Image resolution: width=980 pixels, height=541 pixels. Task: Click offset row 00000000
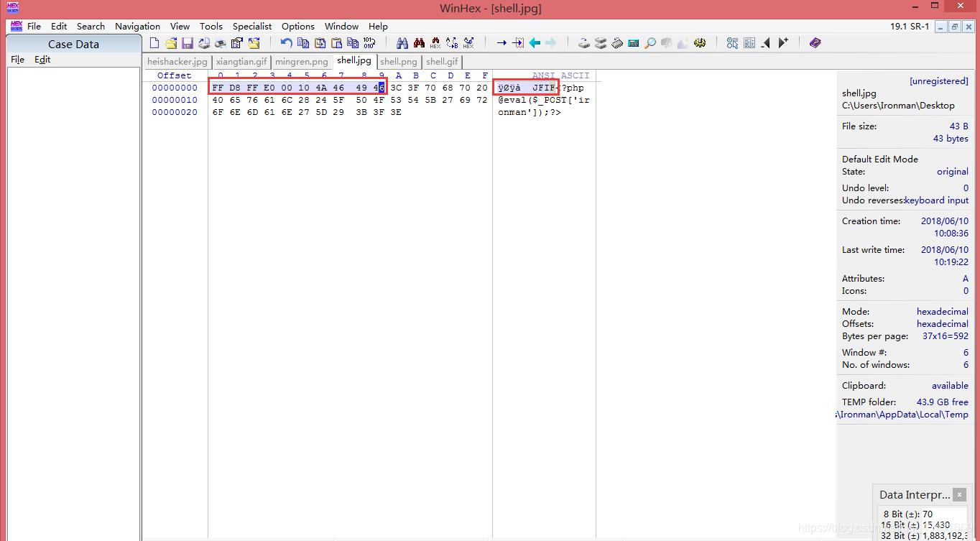(175, 88)
